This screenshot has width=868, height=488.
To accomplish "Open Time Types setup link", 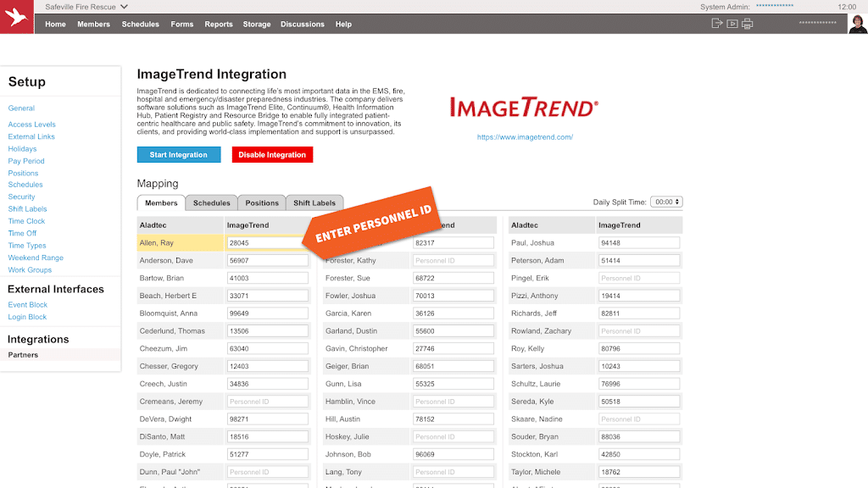I will coord(26,246).
